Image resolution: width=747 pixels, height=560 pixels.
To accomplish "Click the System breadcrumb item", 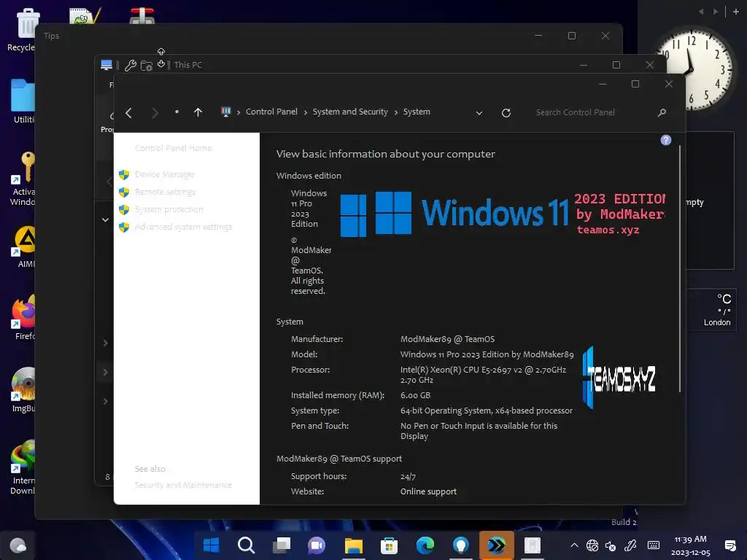I will [417, 112].
